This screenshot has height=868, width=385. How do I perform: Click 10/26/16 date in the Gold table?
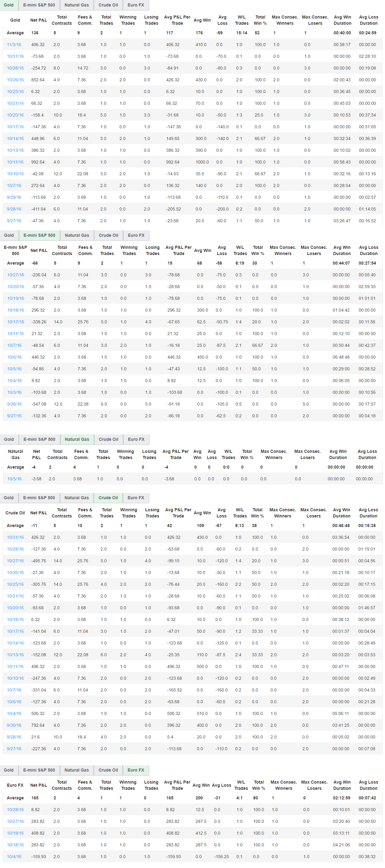click(15, 80)
